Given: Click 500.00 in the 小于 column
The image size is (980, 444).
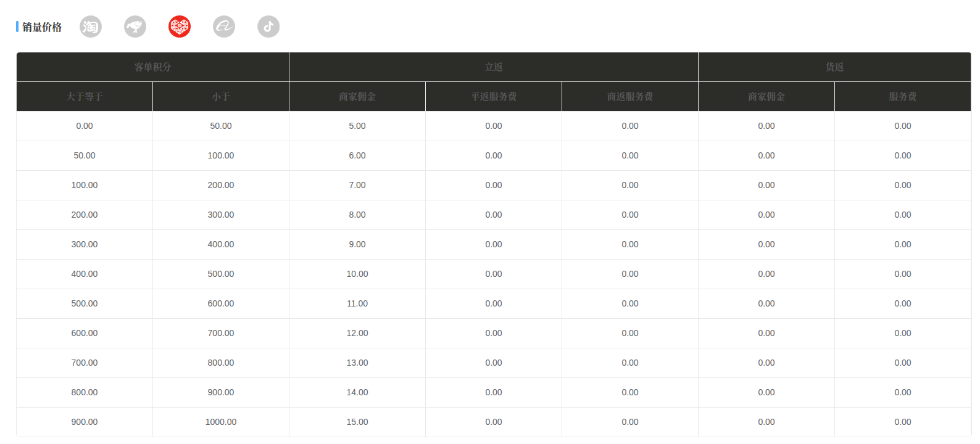Looking at the screenshot, I should [221, 274].
